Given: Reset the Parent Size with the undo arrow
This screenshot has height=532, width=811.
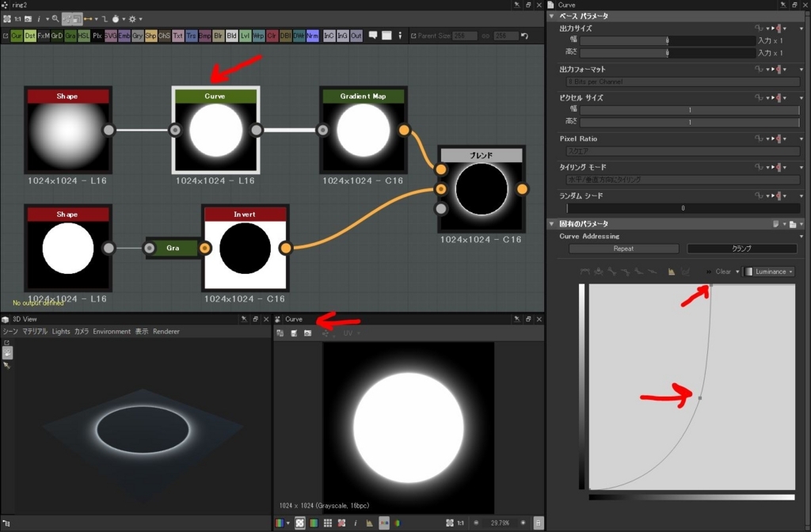Looking at the screenshot, I should coord(524,36).
